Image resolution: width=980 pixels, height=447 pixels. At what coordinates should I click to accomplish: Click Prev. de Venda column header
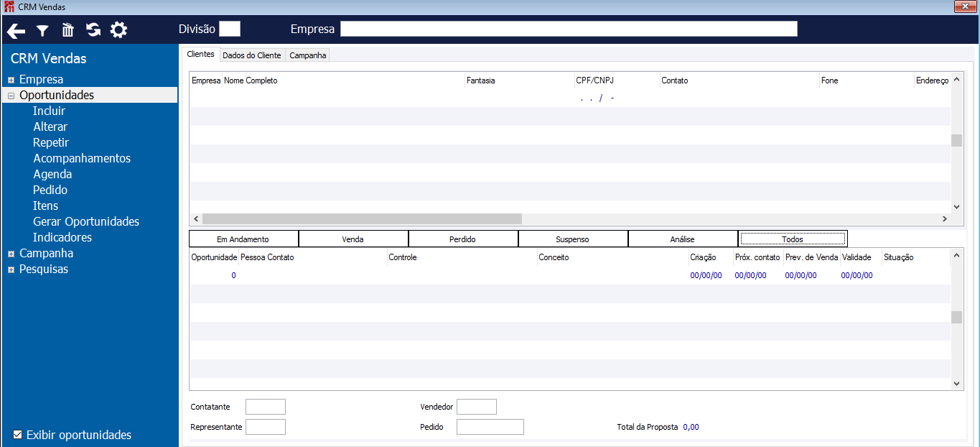pyautogui.click(x=812, y=257)
